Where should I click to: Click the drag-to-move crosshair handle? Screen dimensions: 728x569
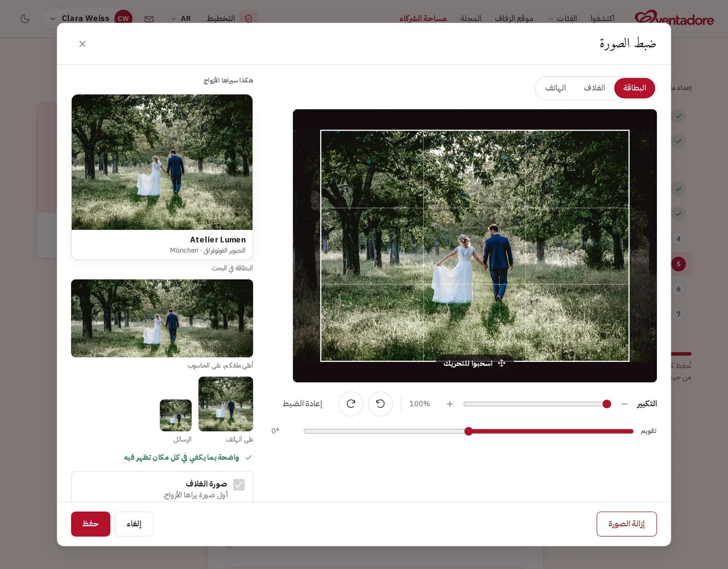[x=501, y=363]
